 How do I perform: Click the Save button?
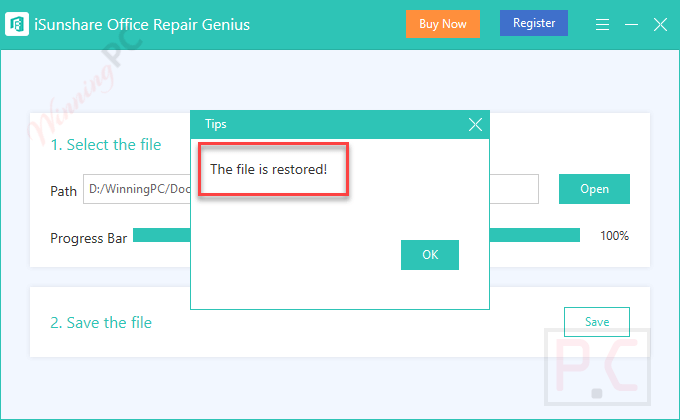click(x=597, y=322)
